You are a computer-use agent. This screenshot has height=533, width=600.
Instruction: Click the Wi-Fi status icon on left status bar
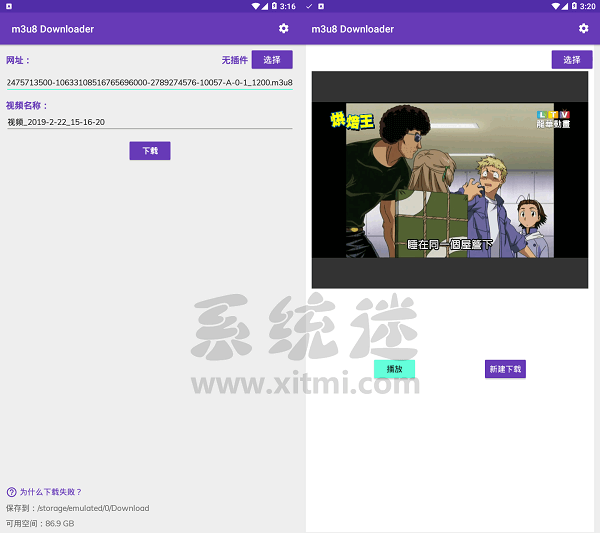[256, 6]
